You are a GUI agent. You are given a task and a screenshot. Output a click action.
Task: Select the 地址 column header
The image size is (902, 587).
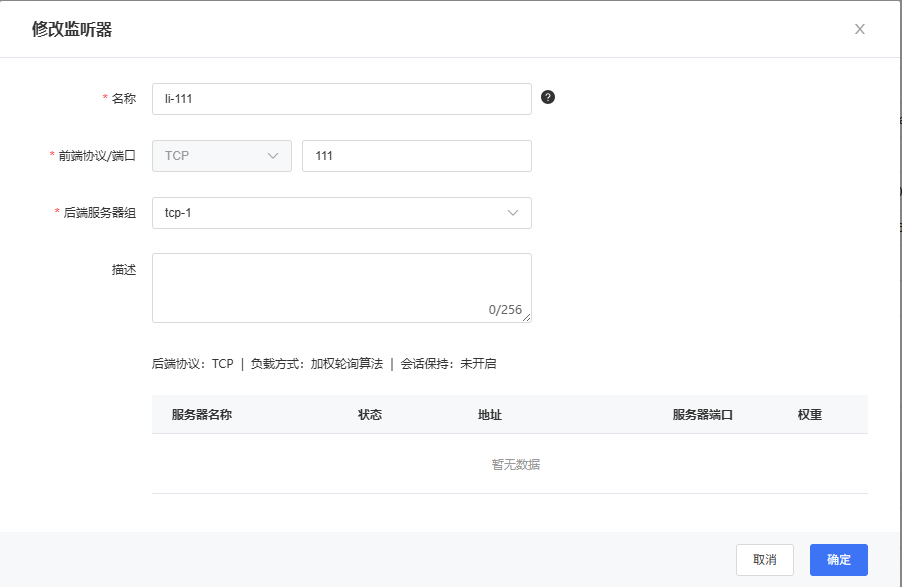click(x=490, y=415)
